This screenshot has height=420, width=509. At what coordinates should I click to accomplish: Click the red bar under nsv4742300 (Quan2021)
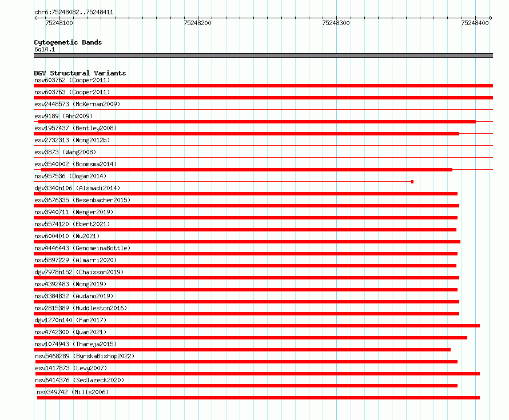(x=250, y=338)
